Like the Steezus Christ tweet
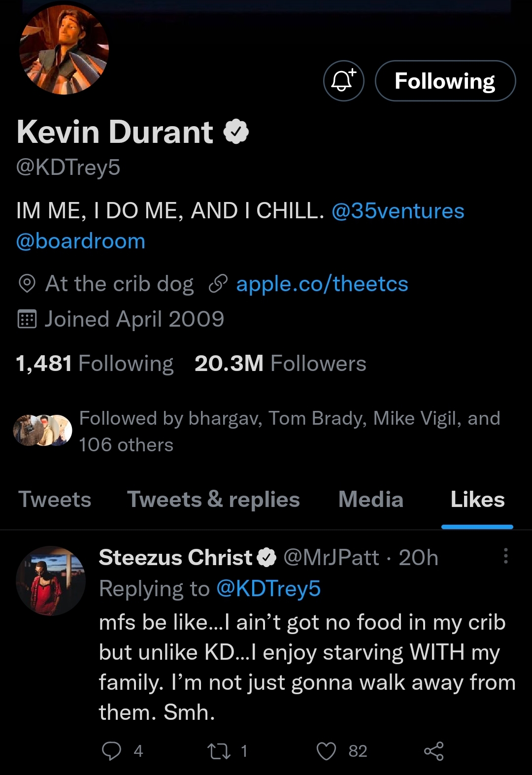 tap(326, 751)
